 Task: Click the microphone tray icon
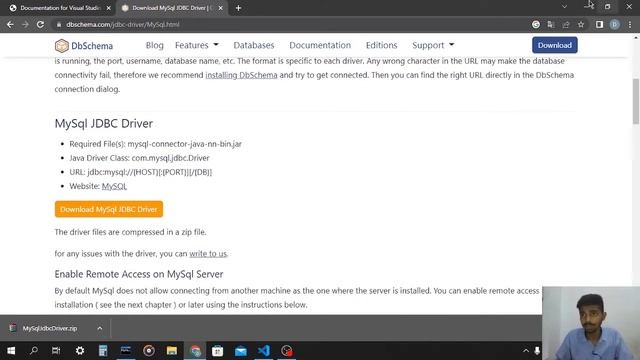click(537, 351)
